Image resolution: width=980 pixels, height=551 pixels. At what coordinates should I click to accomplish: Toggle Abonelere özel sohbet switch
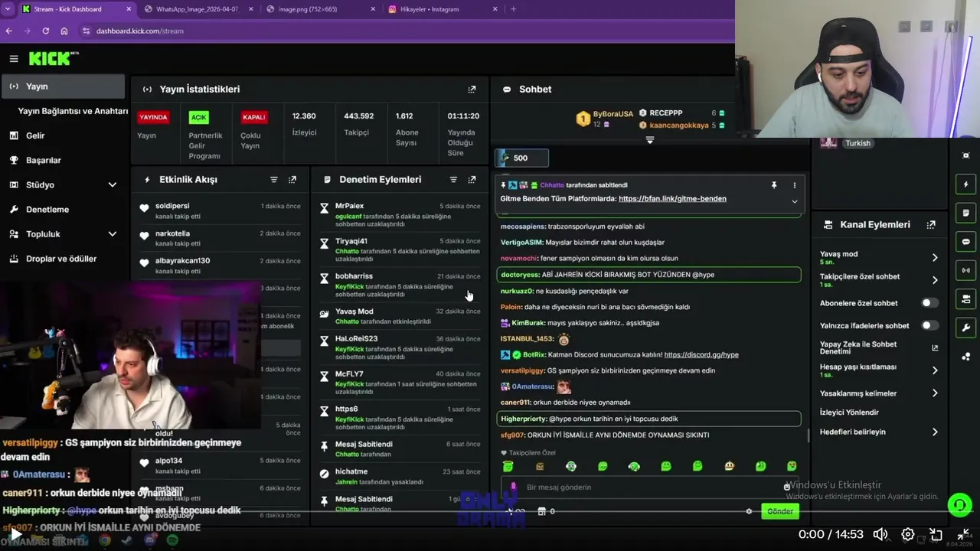[929, 303]
